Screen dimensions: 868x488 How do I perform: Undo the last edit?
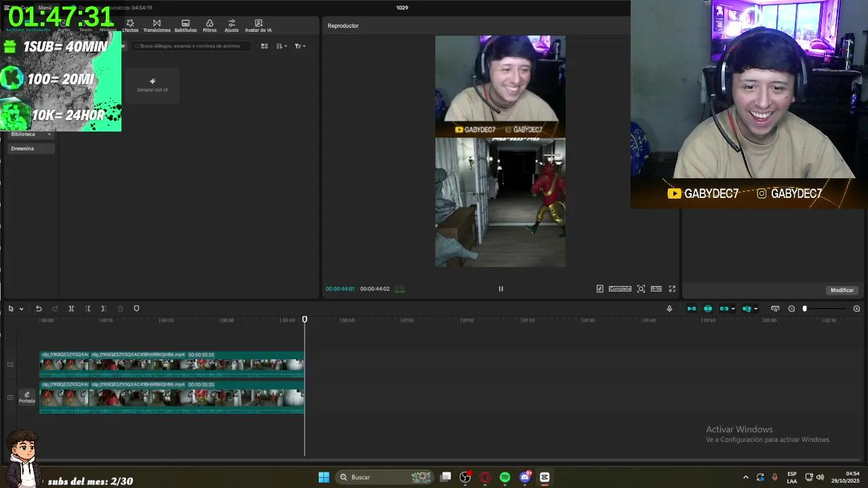point(39,308)
